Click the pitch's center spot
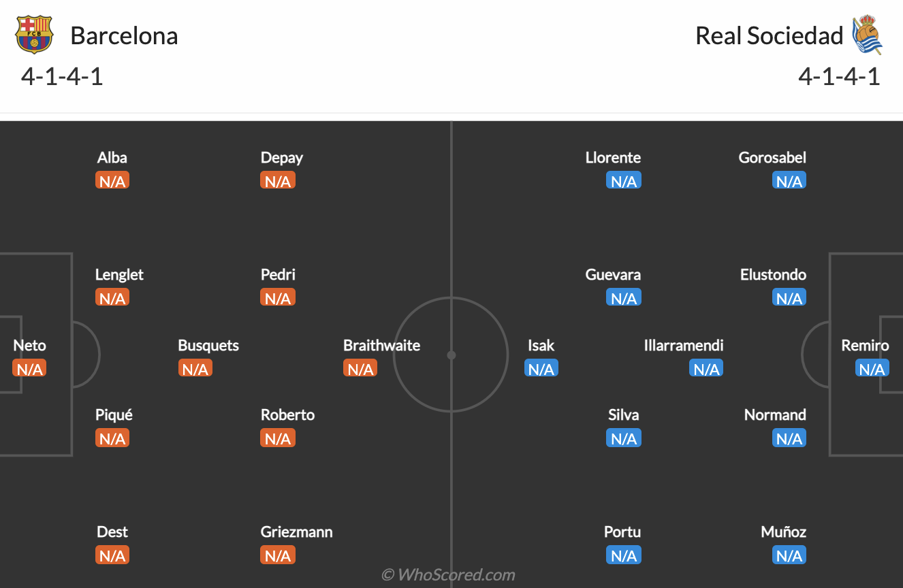This screenshot has width=903, height=588. (x=451, y=355)
